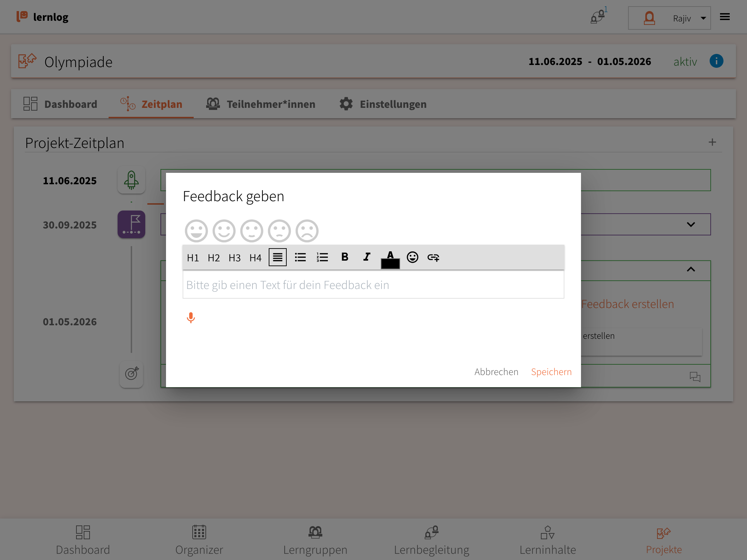Image resolution: width=747 pixels, height=560 pixels.
Task: Expand the 30.09.2025 milestone row
Action: click(x=691, y=224)
